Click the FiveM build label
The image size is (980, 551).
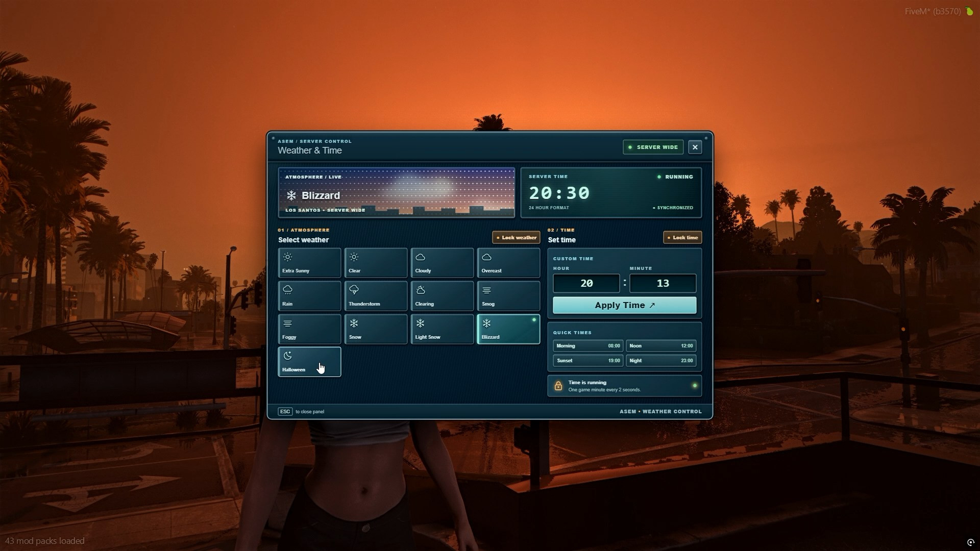coord(933,11)
